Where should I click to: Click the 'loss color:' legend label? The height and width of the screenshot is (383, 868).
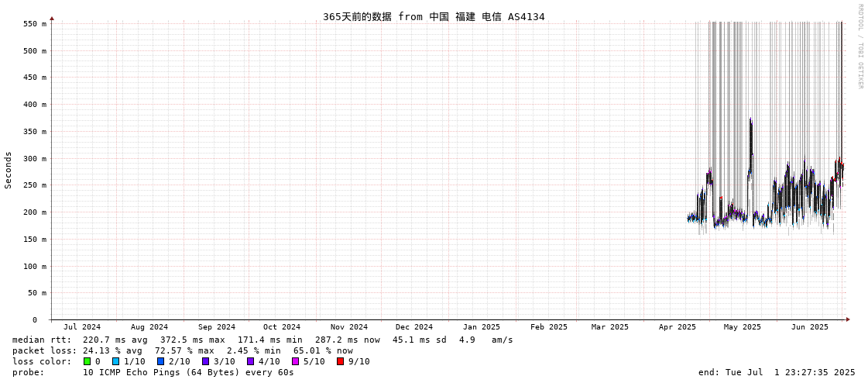42,362
